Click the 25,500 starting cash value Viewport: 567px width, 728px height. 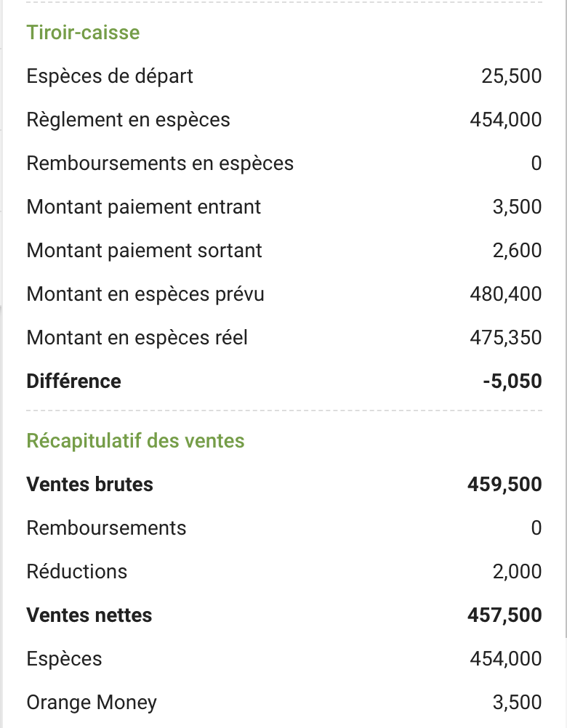pyautogui.click(x=511, y=76)
